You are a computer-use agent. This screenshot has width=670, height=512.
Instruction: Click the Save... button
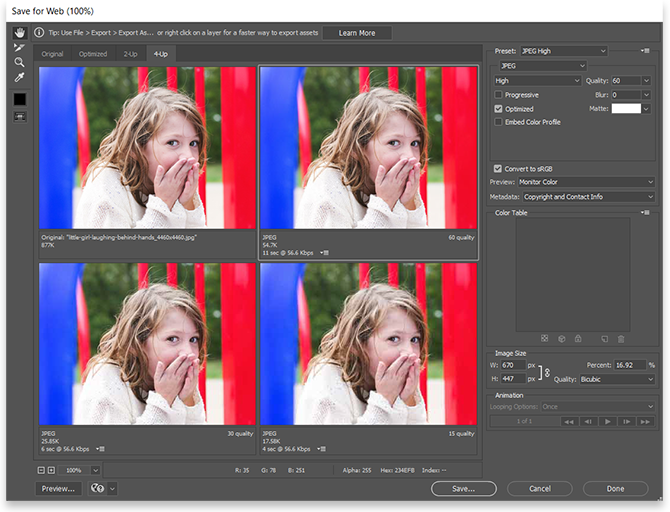click(x=463, y=489)
